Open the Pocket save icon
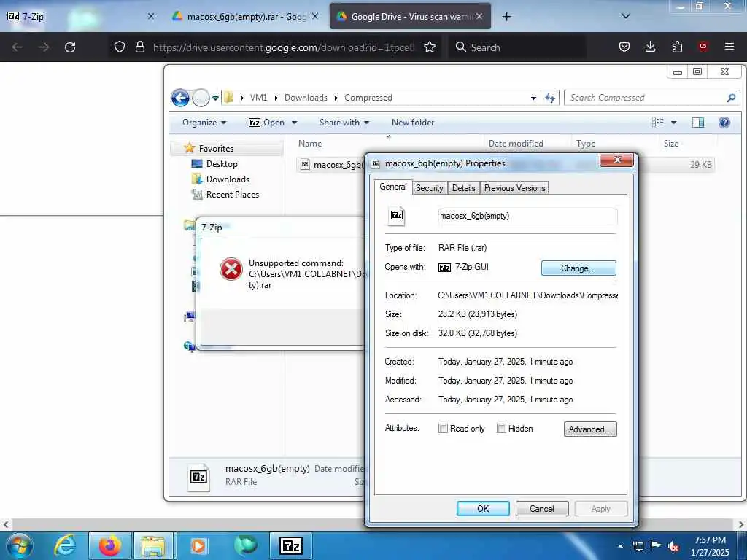The image size is (747, 560). click(x=624, y=47)
